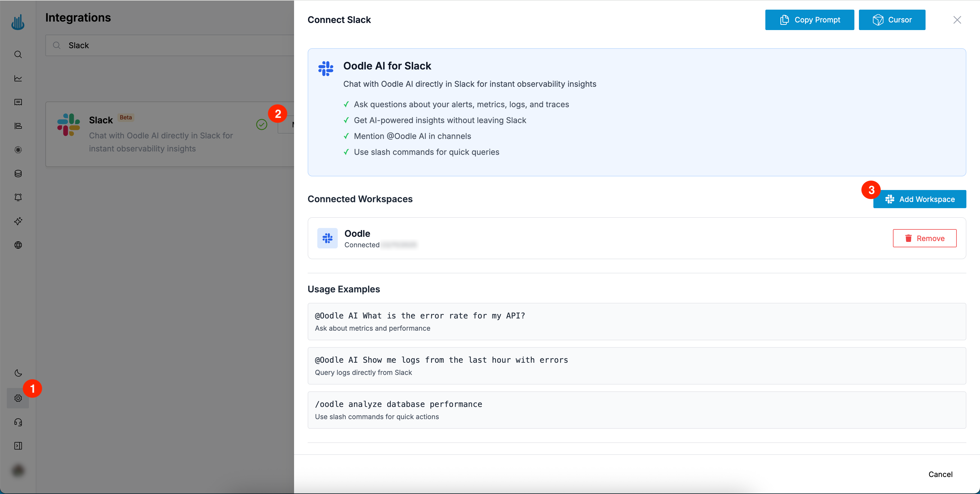Open the metrics chart panel
The height and width of the screenshot is (494, 980).
(x=18, y=78)
